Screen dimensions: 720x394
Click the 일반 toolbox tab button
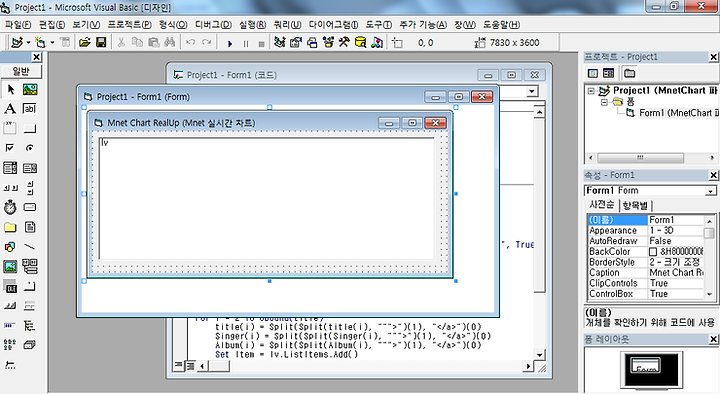click(x=21, y=71)
